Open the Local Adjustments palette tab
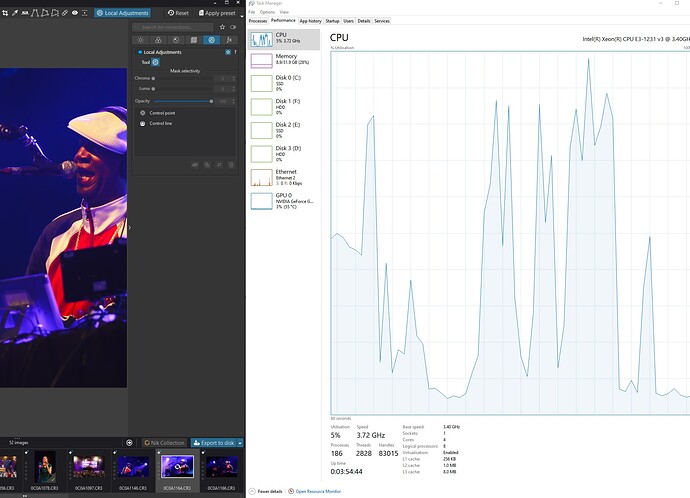The height and width of the screenshot is (498, 690). click(211, 40)
